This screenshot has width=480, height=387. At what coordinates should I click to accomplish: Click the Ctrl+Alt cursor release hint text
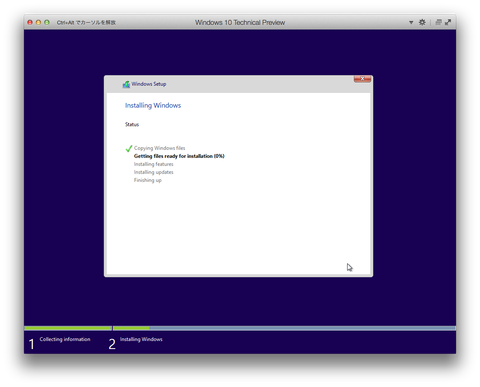tap(86, 22)
